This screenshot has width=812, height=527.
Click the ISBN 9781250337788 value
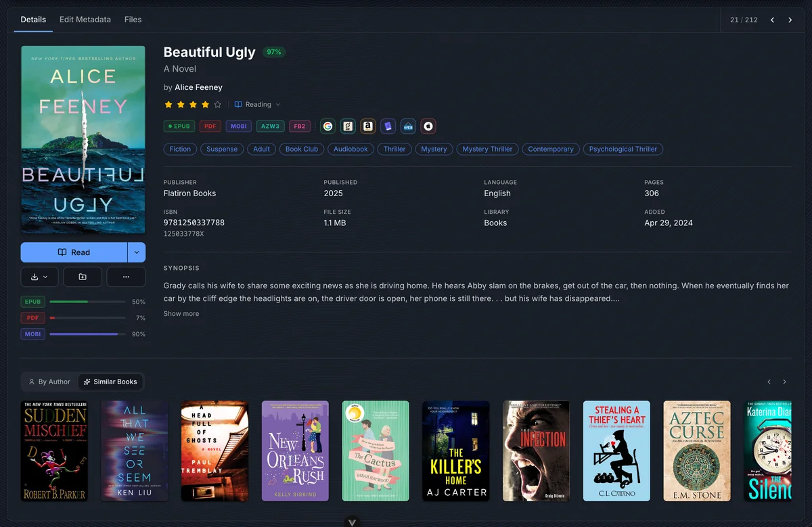coord(194,223)
